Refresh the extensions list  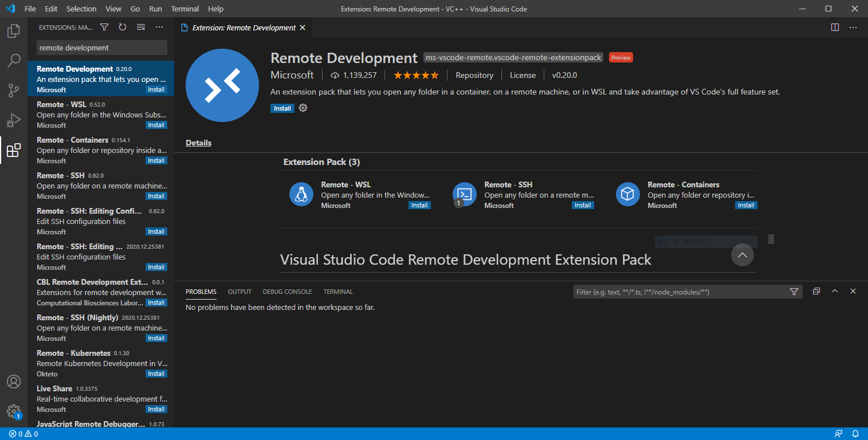click(123, 27)
